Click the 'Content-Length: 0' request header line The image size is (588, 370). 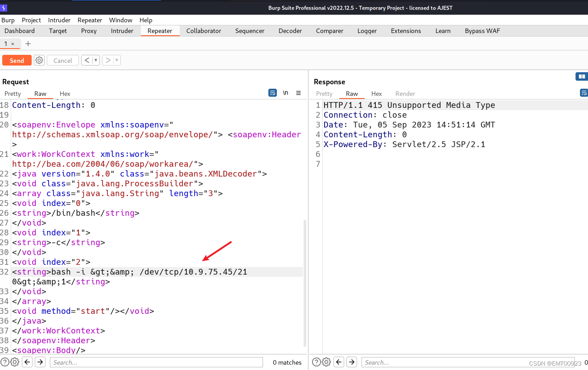(53, 105)
